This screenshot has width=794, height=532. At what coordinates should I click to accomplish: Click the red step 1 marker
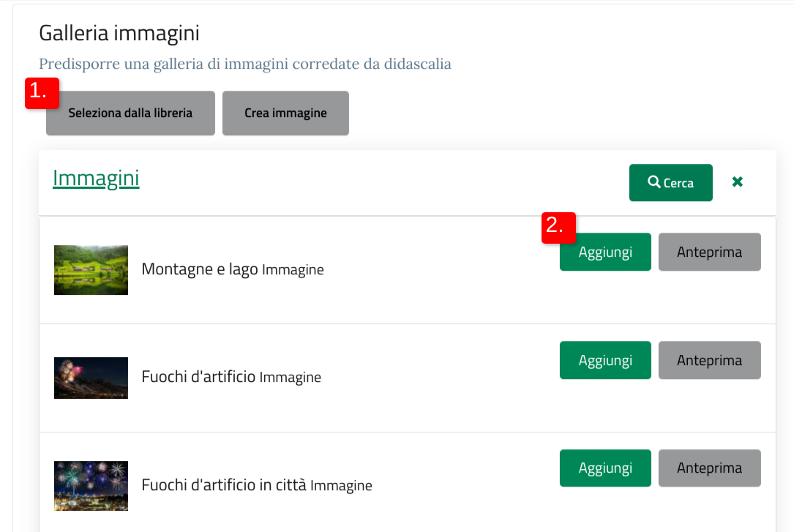point(42,93)
